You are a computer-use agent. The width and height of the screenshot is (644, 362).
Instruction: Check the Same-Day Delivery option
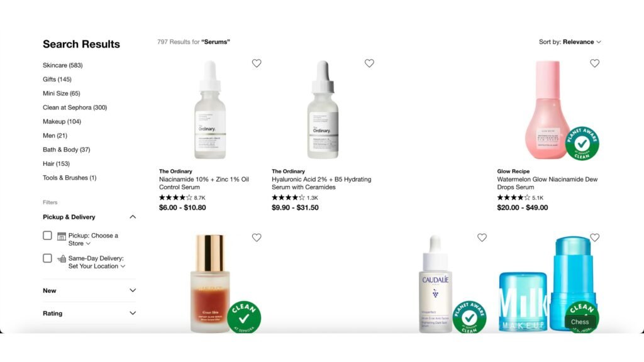pyautogui.click(x=47, y=258)
